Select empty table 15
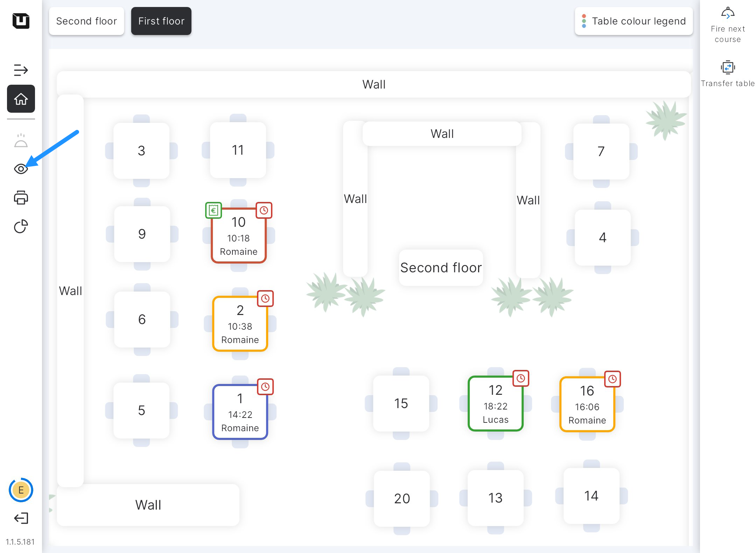The height and width of the screenshot is (553, 756). click(x=401, y=404)
